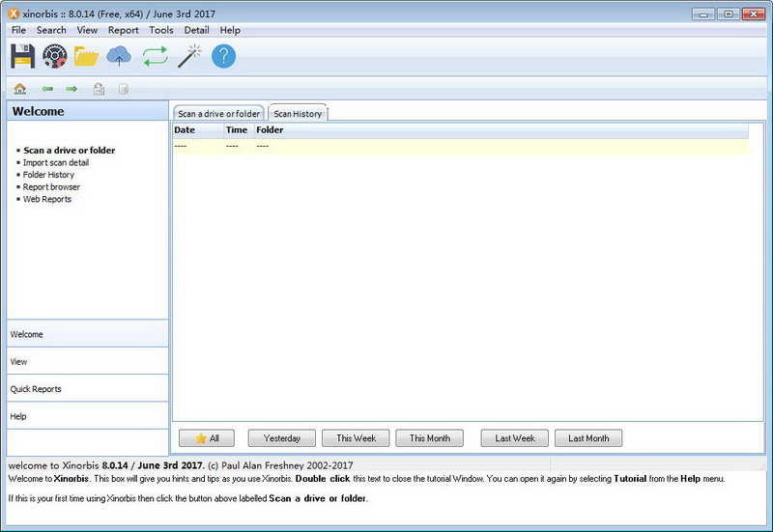Click the green forward arrow
Image resolution: width=773 pixels, height=532 pixels.
click(x=72, y=89)
